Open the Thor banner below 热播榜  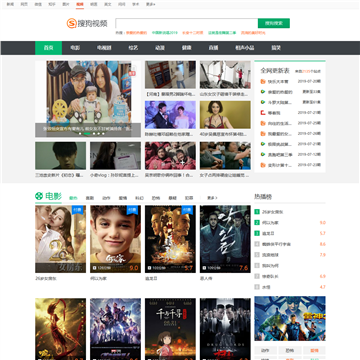(x=290, y=318)
